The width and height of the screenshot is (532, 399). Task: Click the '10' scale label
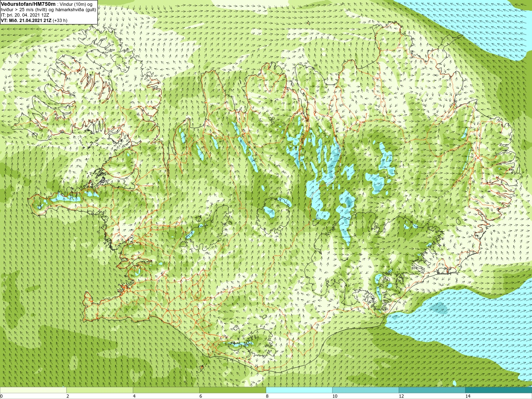pyautogui.click(x=335, y=396)
